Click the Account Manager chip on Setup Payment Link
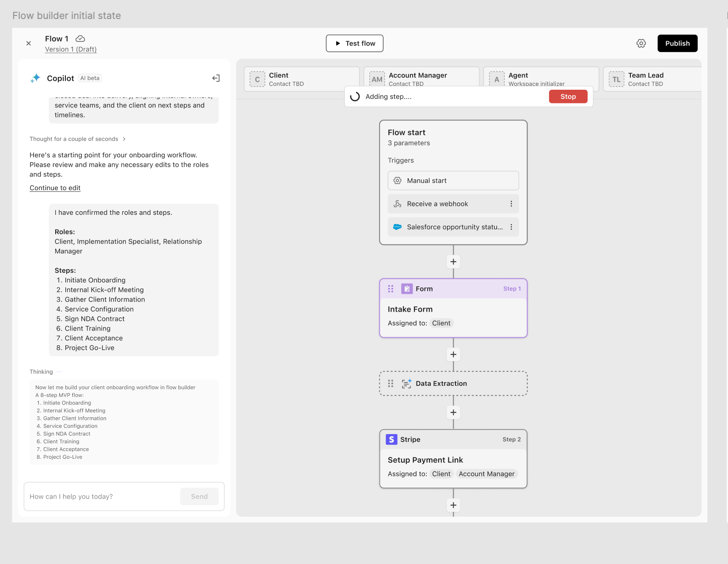The image size is (728, 564). pyautogui.click(x=486, y=474)
